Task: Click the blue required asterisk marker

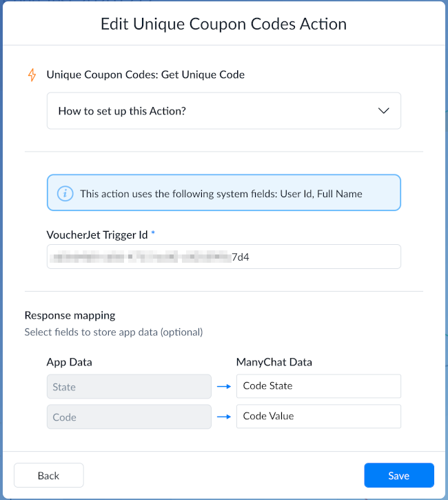Action: (x=153, y=233)
